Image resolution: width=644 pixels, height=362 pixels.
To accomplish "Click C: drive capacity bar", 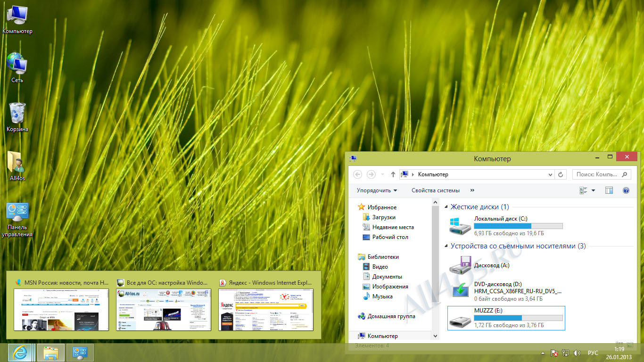I will click(x=518, y=226).
